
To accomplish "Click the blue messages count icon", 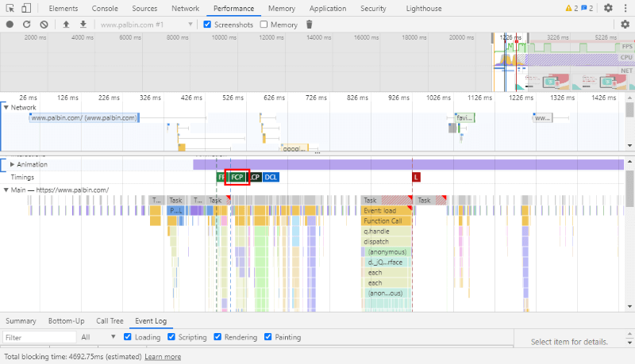I will [584, 8].
